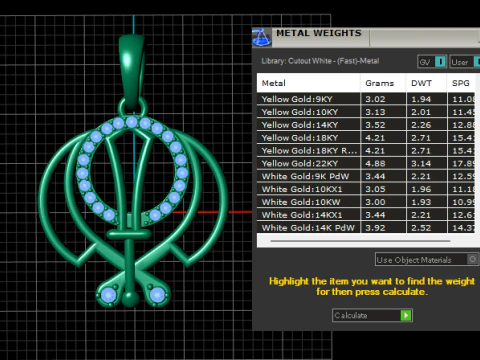Viewport: 480px width, 360px height.
Task: Select the White Gold:14KX1 row
Action: (366, 215)
